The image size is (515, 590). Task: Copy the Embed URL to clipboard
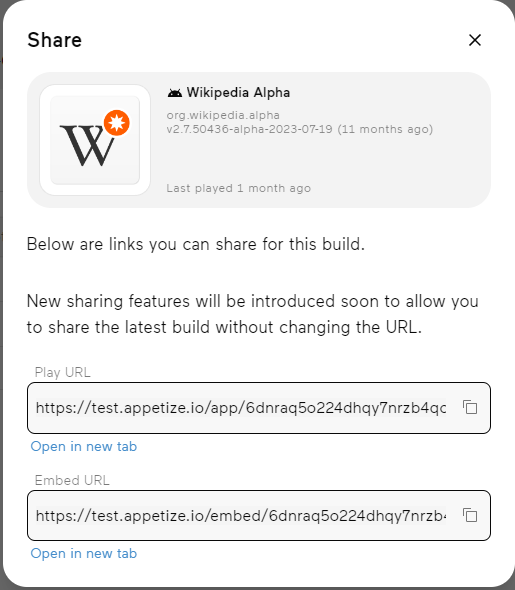pos(470,515)
